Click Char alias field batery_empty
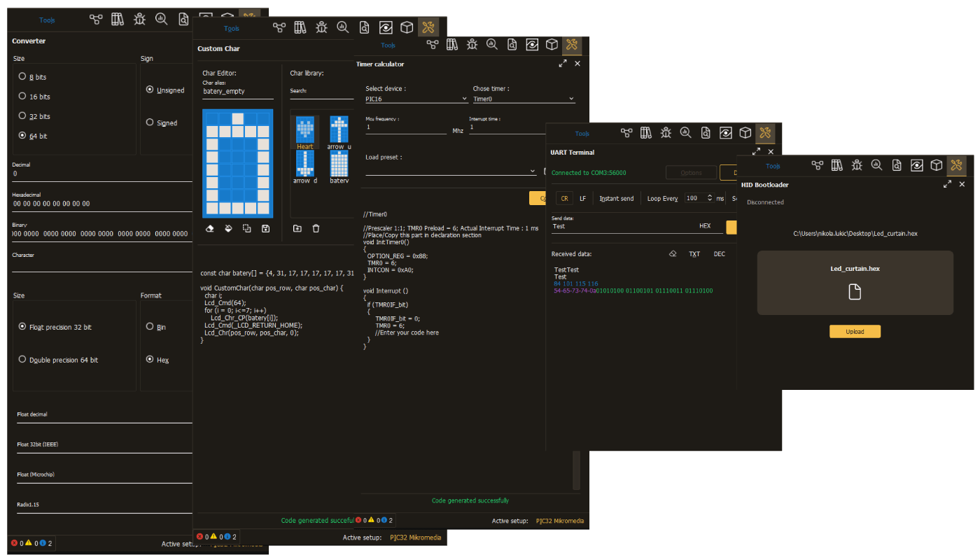 pos(238,91)
